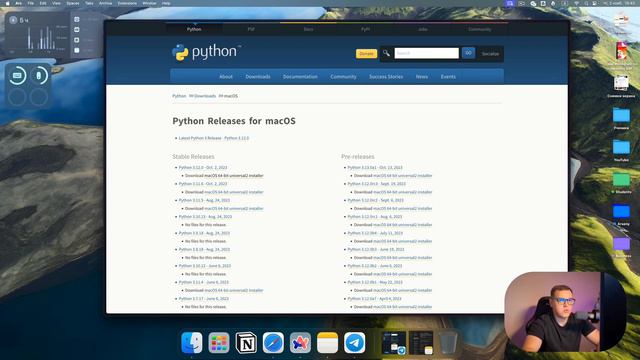Open Community menu beside Success Stories

pyautogui.click(x=343, y=77)
